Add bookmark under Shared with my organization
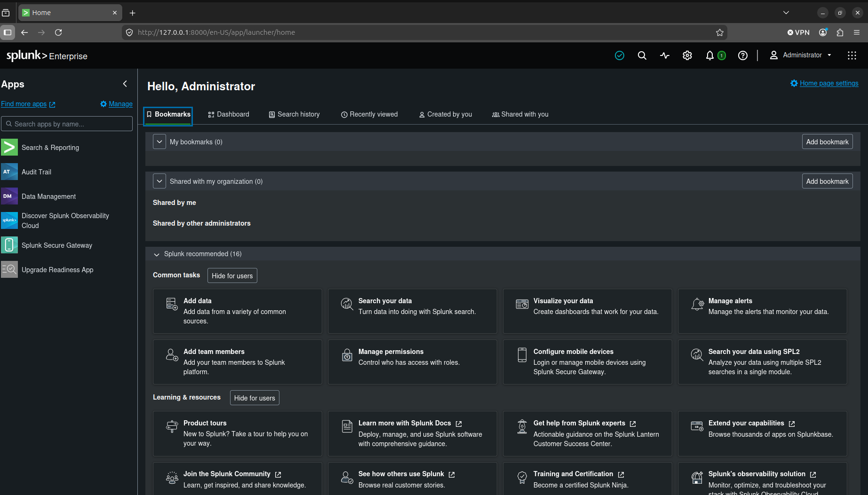Screen dimensions: 868x495 (827, 181)
